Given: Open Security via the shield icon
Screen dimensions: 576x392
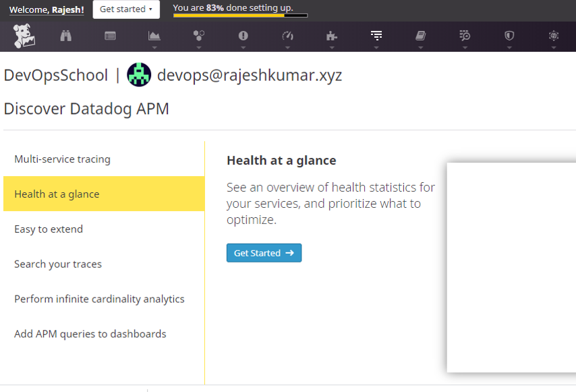Looking at the screenshot, I should (x=509, y=36).
